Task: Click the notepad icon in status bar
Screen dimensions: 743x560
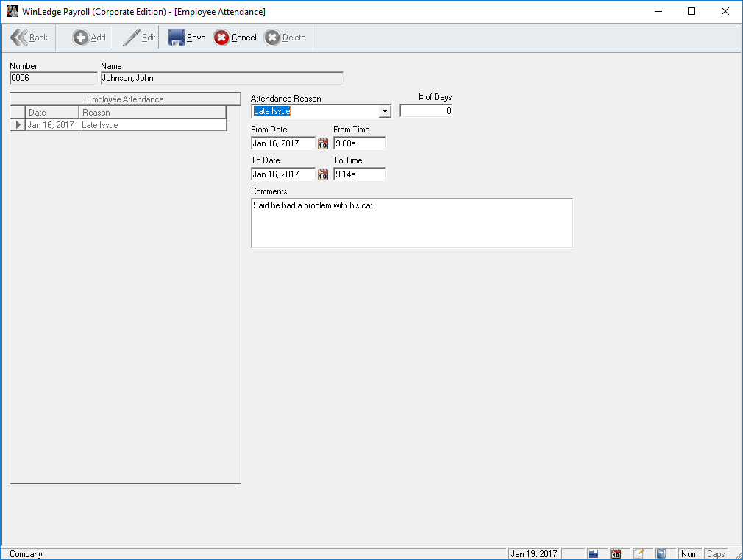Action: [639, 553]
